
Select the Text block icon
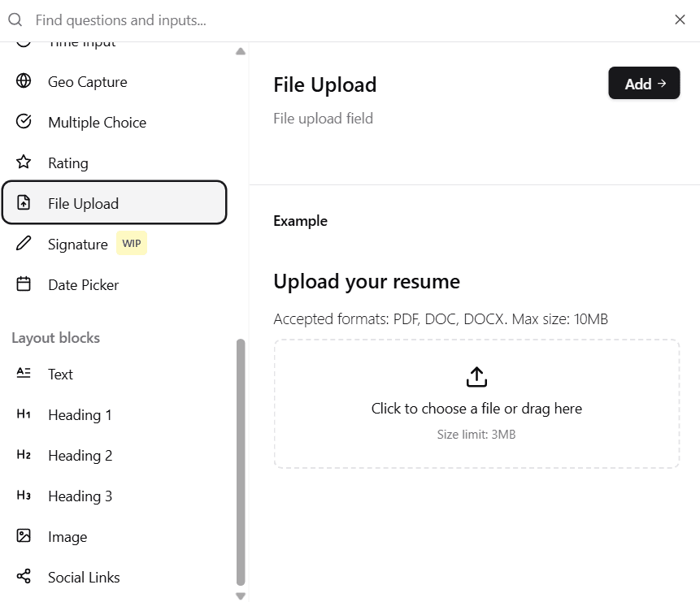23,373
